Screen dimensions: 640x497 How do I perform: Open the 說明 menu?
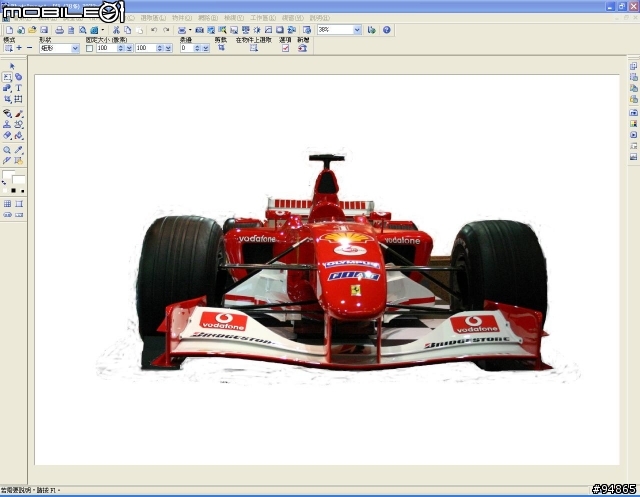point(320,18)
